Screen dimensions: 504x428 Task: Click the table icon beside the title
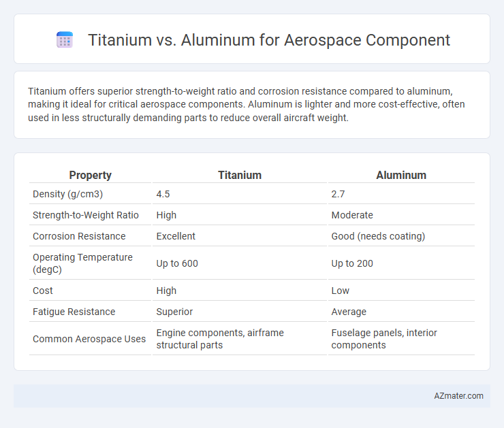click(65, 40)
